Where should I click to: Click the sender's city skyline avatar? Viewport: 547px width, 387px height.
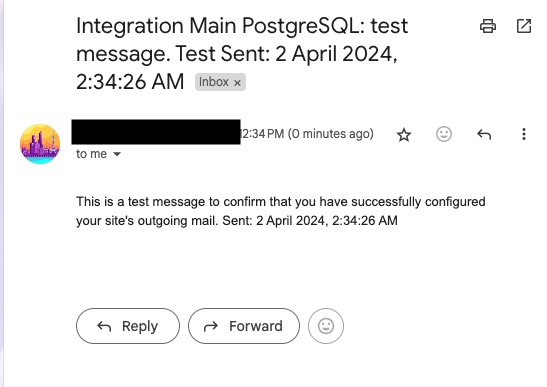coord(40,144)
